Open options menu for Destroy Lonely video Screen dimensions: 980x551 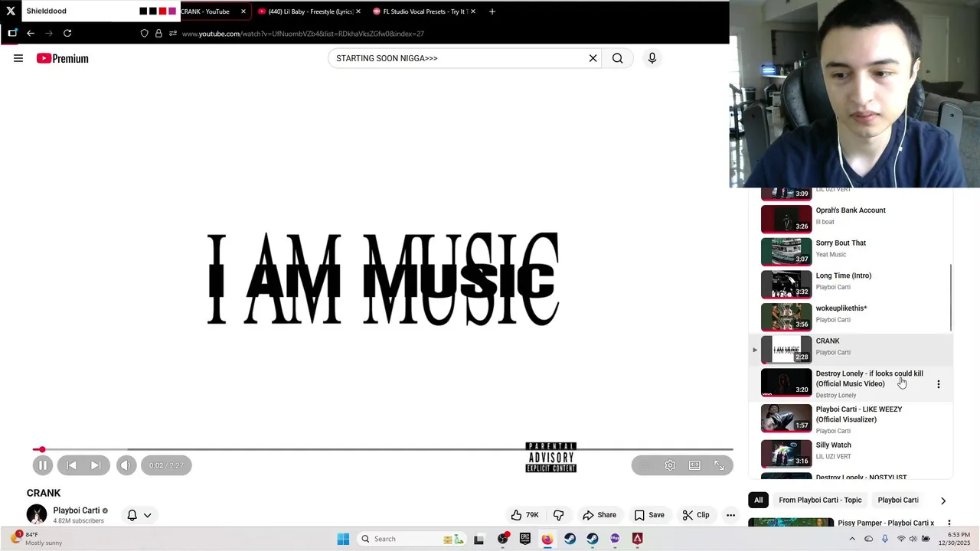939,384
